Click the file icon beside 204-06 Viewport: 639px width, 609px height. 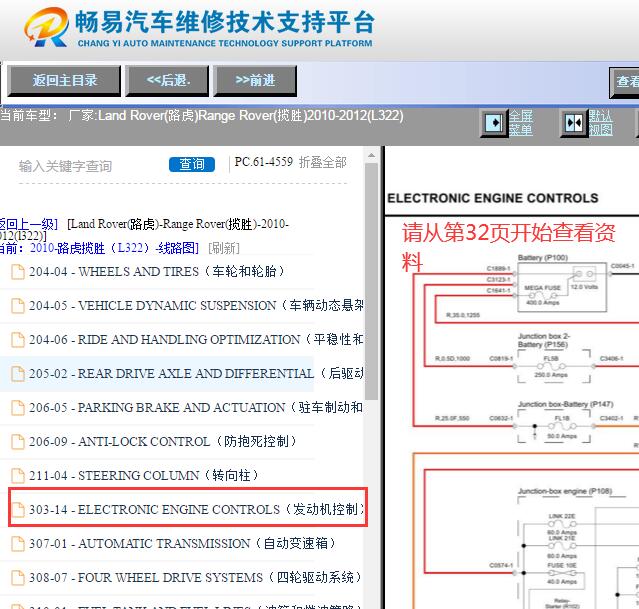pyautogui.click(x=18, y=339)
